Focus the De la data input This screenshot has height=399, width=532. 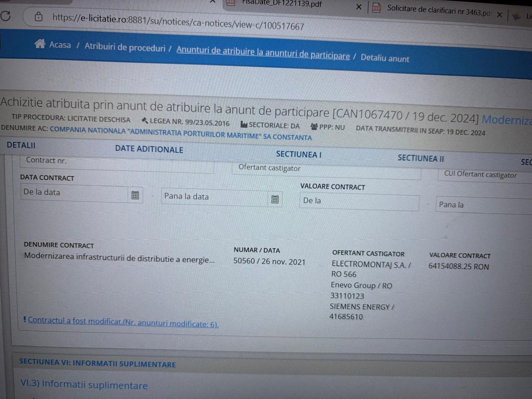[x=75, y=193]
